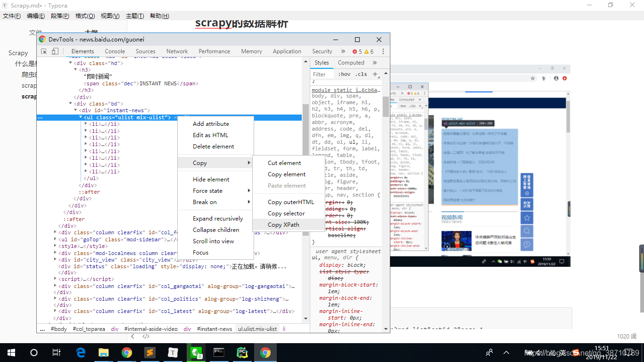Open the Force state submenu
Screen dimensions: 644x362
tap(215, 191)
